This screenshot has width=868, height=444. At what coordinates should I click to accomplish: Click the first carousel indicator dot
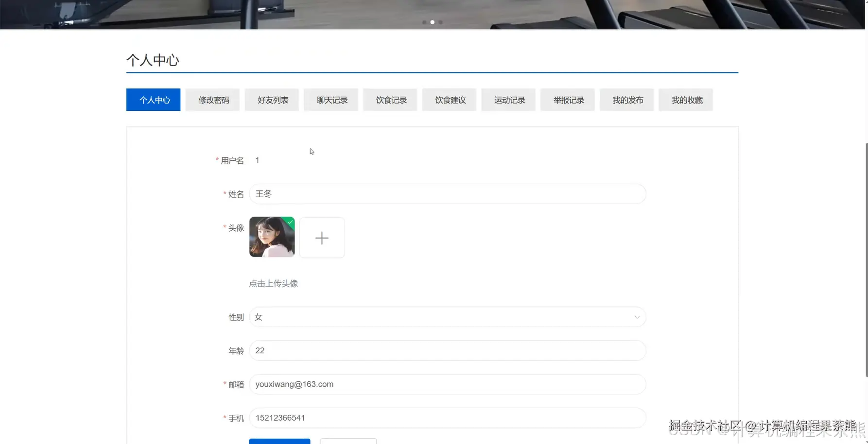pyautogui.click(x=424, y=22)
